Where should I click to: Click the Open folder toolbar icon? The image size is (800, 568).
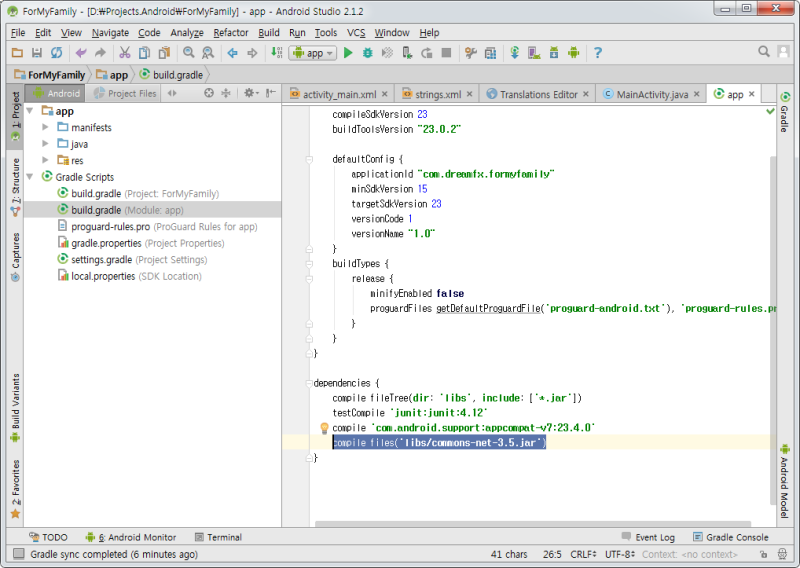coord(17,53)
